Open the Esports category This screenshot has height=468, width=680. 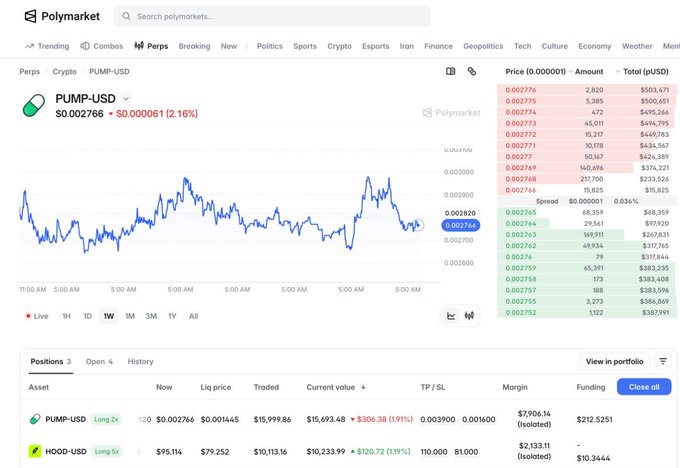tap(376, 46)
